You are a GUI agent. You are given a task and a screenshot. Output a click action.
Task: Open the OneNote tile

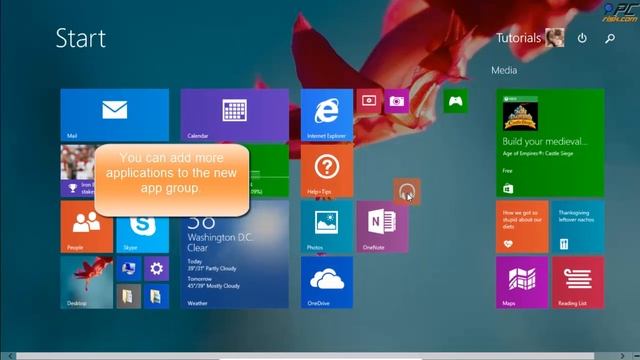click(382, 227)
